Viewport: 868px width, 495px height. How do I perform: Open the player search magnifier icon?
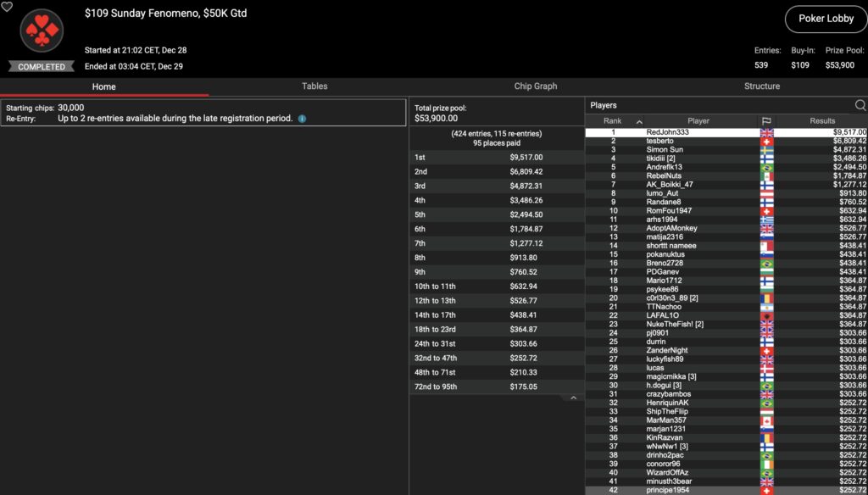click(860, 105)
